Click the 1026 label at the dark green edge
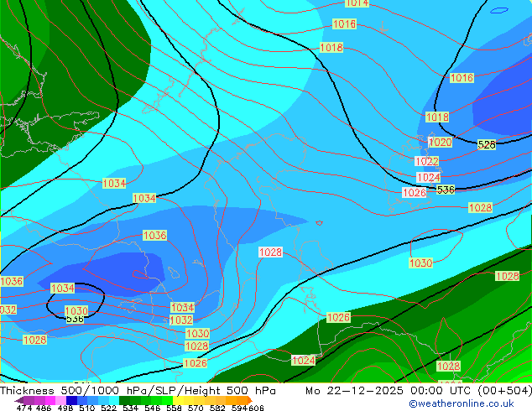Viewport: 532px width, 411px height. (x=338, y=317)
